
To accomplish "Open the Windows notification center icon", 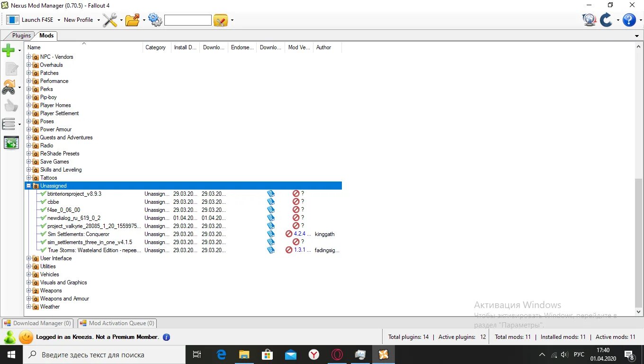I will (629, 355).
